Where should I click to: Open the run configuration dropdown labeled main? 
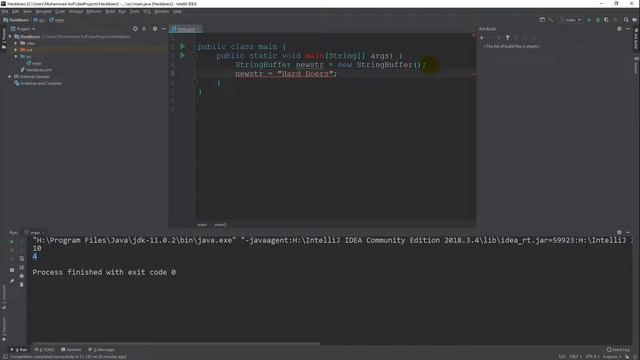click(571, 20)
